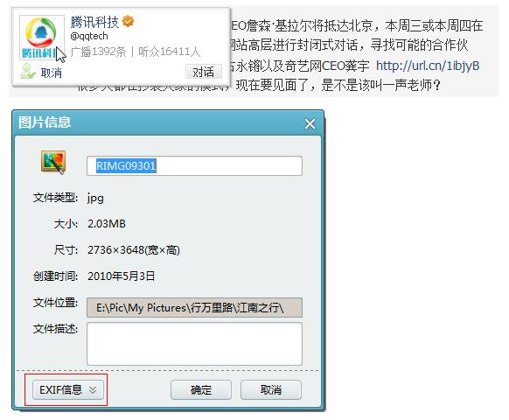Click the 对话 button on profile card
Image resolution: width=509 pixels, height=420 pixels.
[x=204, y=72]
